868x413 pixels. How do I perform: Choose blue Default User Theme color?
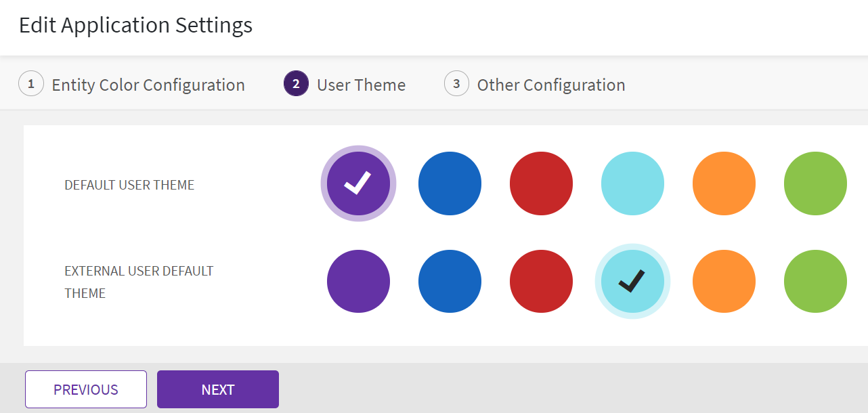450,183
